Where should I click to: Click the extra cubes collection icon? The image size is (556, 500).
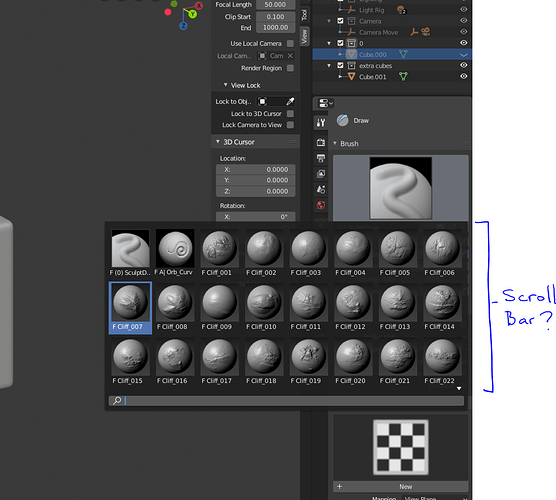click(351, 66)
